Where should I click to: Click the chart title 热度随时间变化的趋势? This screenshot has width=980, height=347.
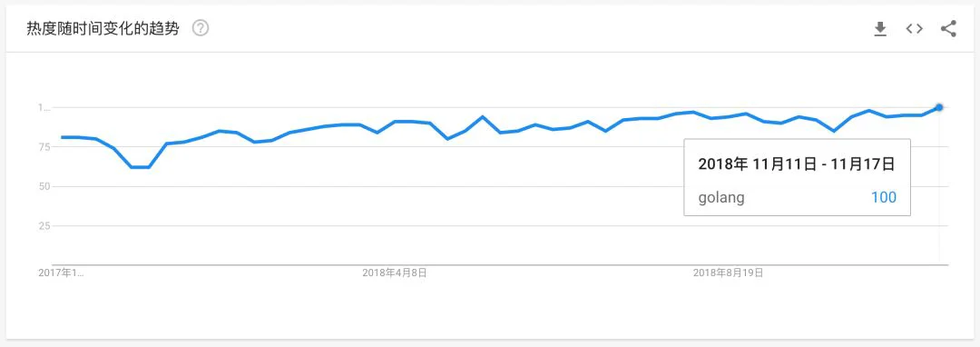click(x=103, y=28)
